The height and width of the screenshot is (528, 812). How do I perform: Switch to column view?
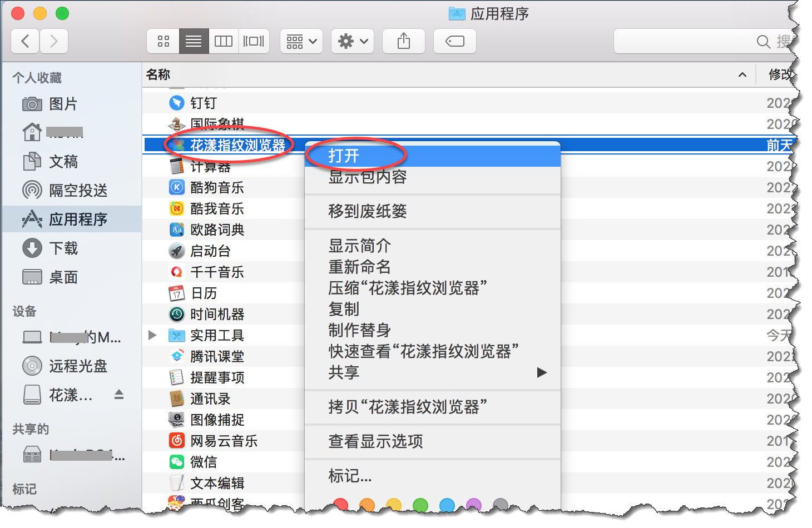tap(224, 41)
